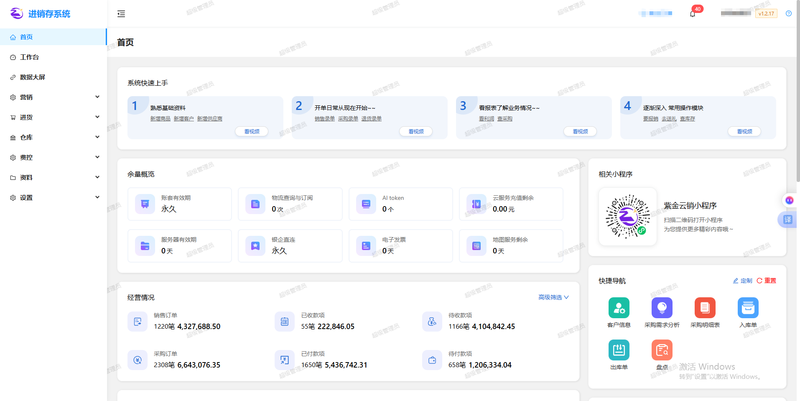
Task: Click the 已收款项 icon
Action: click(x=284, y=321)
